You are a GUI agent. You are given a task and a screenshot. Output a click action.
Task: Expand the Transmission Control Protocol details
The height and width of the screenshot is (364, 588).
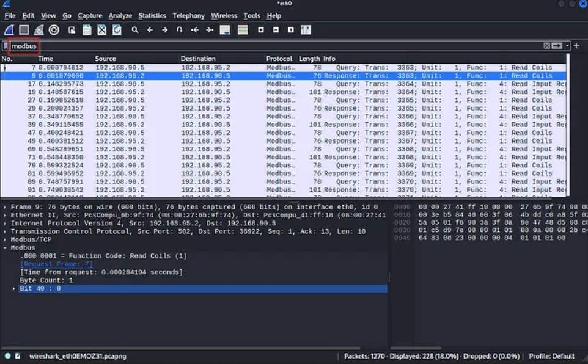pyautogui.click(x=4, y=231)
